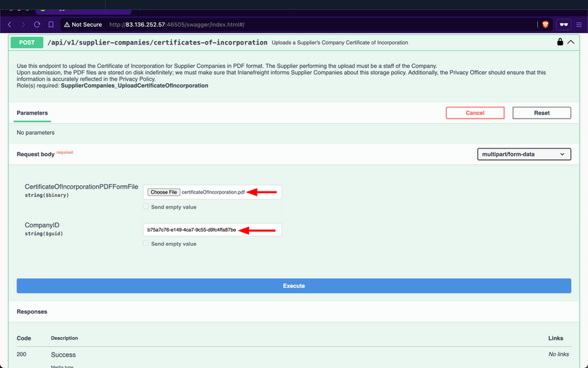This screenshot has height=368, width=588.
Task: Cancel the Try it out mode
Action: (475, 113)
